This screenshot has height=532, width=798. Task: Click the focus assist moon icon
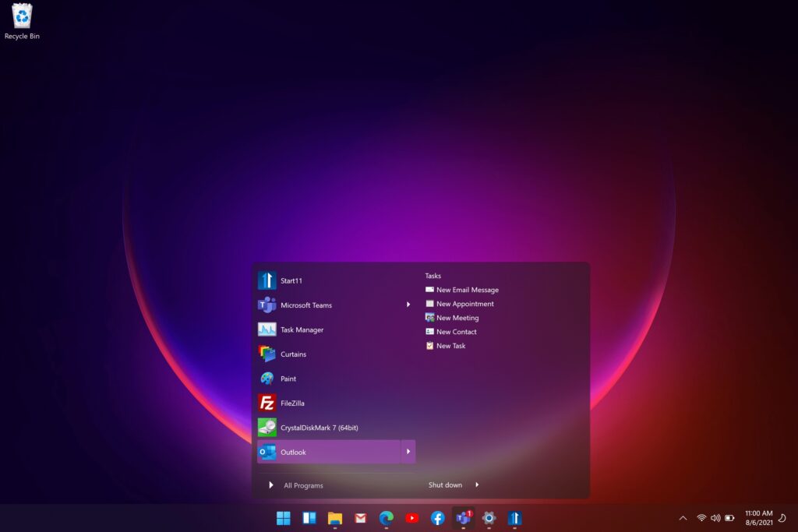pyautogui.click(x=782, y=518)
